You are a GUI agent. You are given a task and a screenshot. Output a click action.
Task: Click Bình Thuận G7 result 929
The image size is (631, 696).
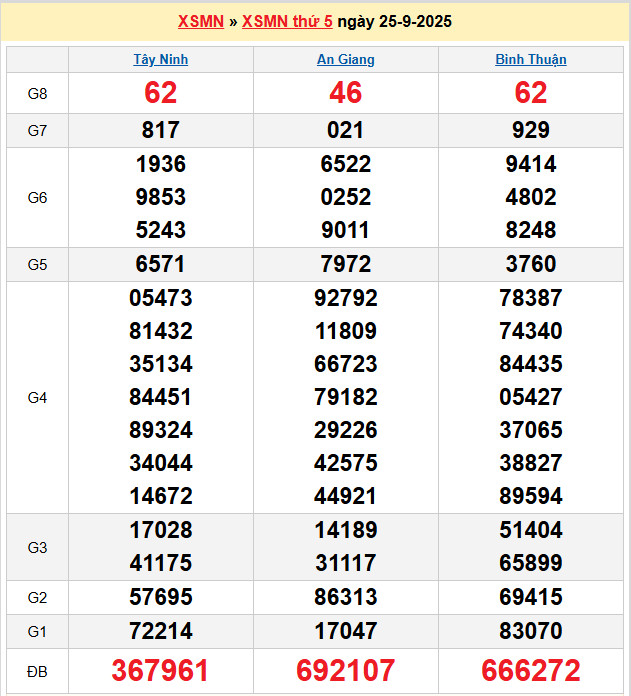point(531,130)
